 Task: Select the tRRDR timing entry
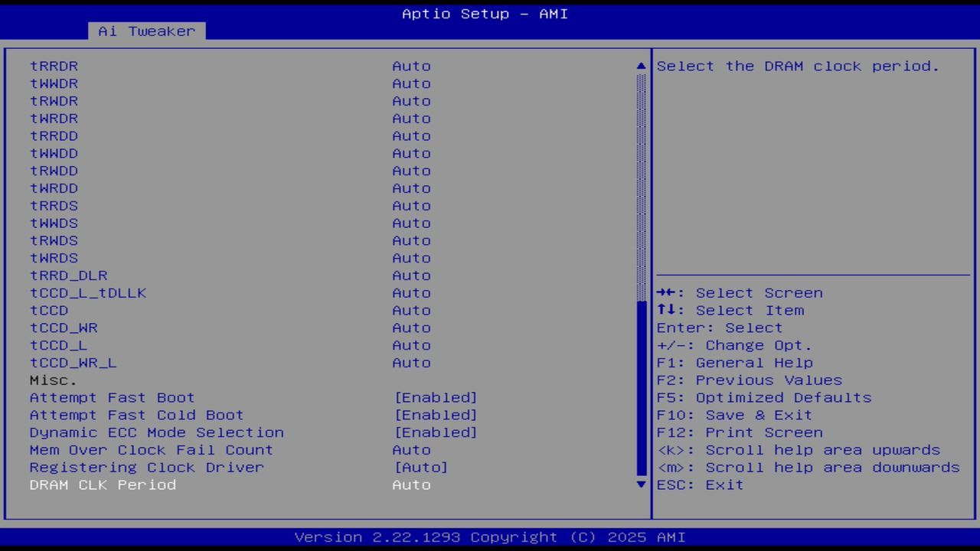coord(54,66)
